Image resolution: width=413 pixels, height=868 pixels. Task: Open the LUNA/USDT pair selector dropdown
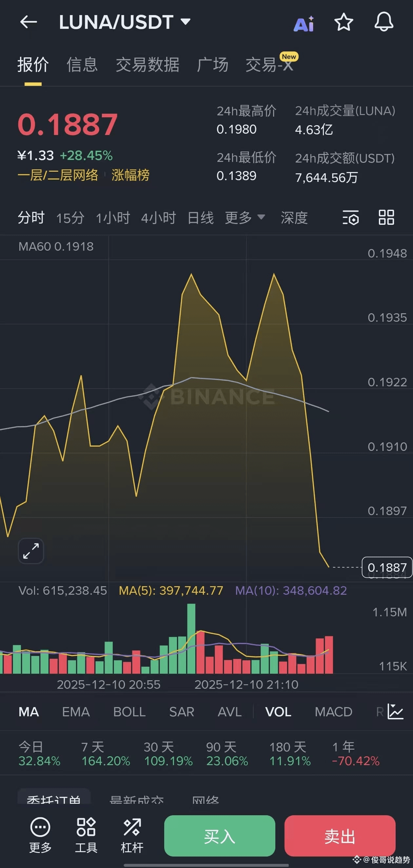[125, 22]
